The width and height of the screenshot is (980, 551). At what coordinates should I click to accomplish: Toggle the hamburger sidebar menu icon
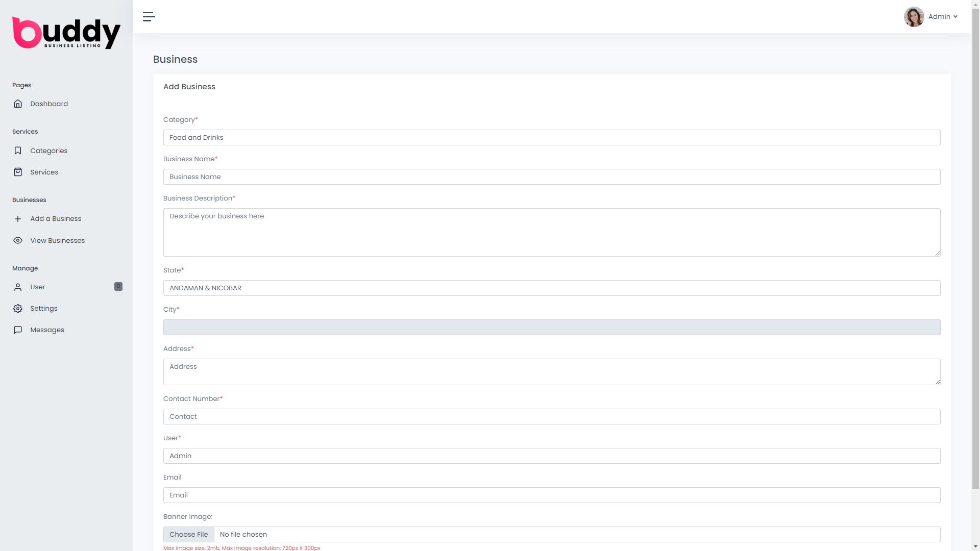point(149,17)
